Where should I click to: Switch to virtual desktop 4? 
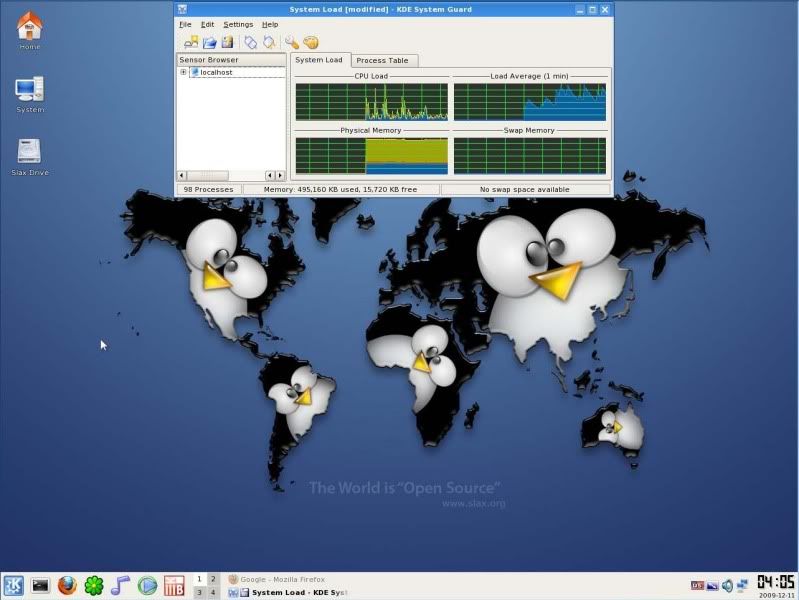click(x=214, y=592)
